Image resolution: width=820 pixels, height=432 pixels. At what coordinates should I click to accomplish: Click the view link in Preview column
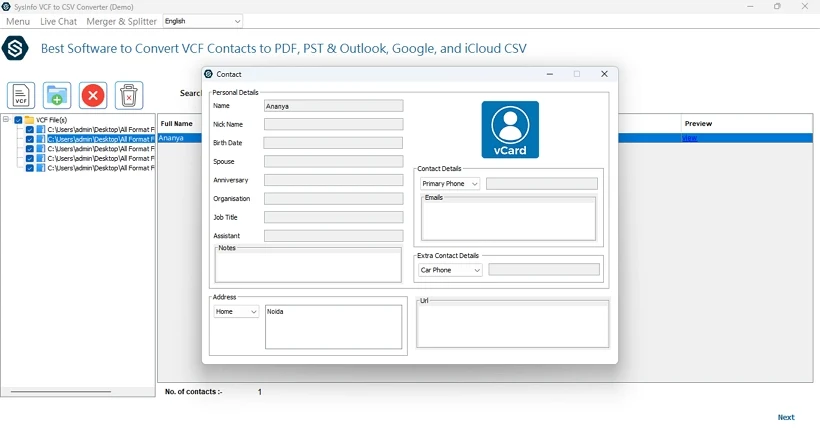690,138
